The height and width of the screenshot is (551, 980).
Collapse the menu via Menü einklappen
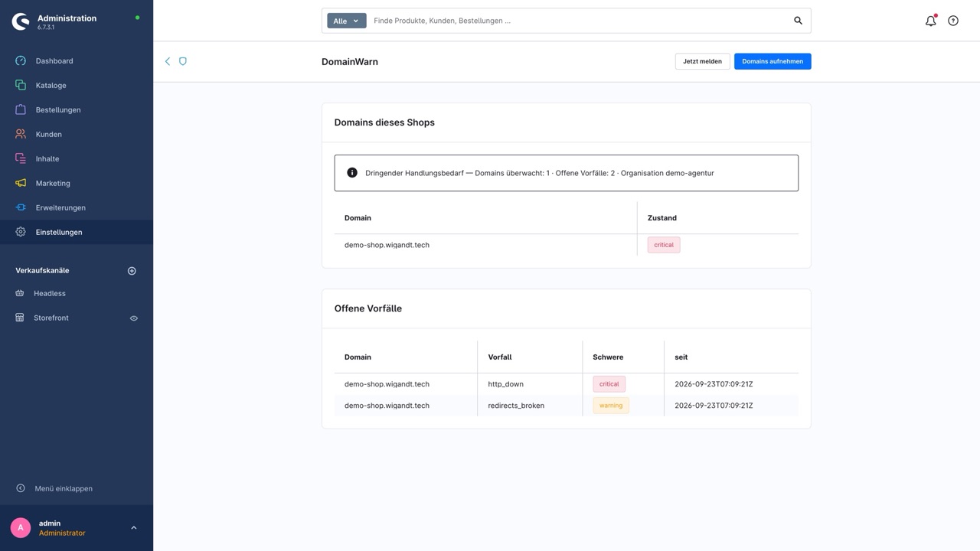[64, 488]
